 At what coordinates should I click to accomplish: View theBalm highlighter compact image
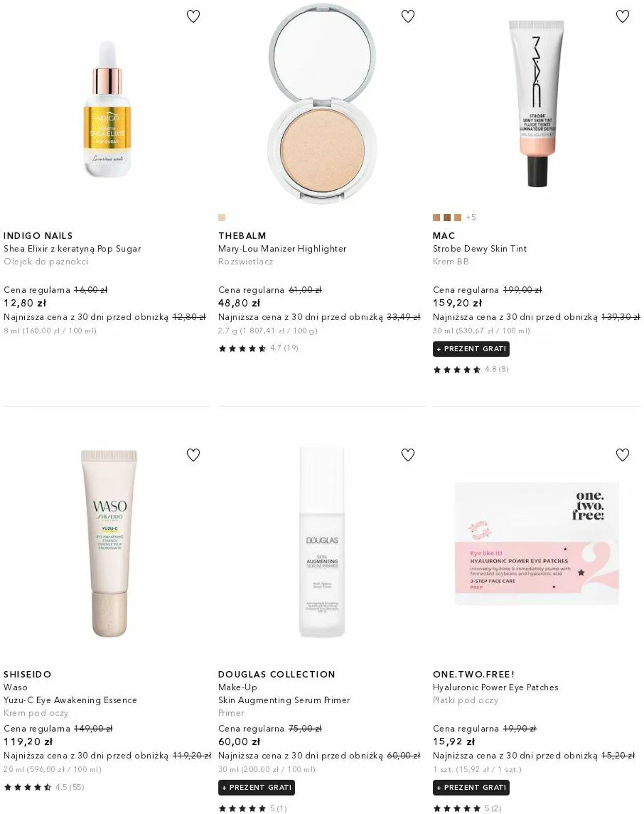point(322,104)
